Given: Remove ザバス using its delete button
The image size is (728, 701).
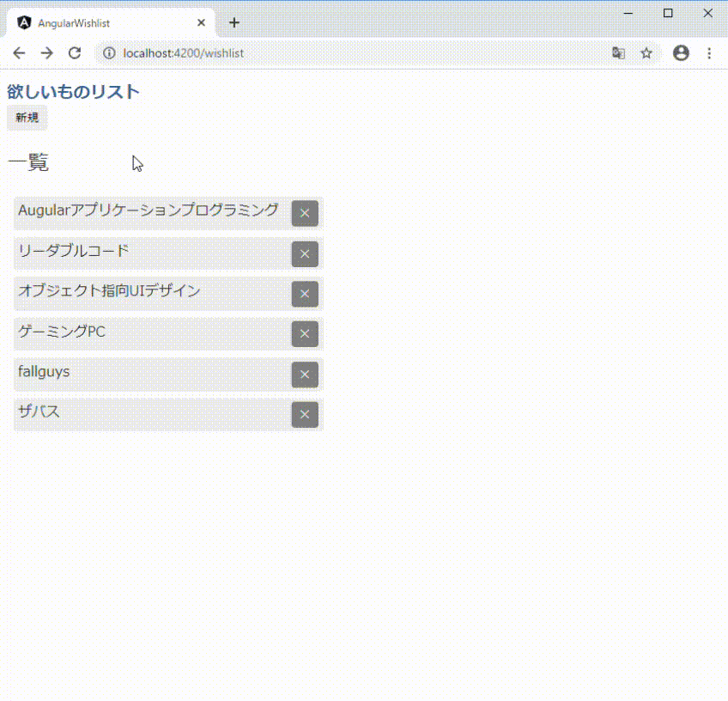Looking at the screenshot, I should [x=305, y=415].
